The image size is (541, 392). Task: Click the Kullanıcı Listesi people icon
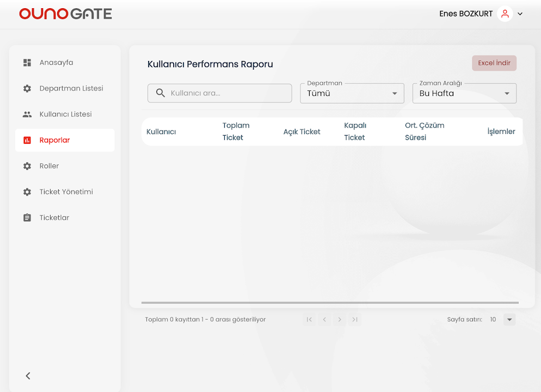click(27, 114)
